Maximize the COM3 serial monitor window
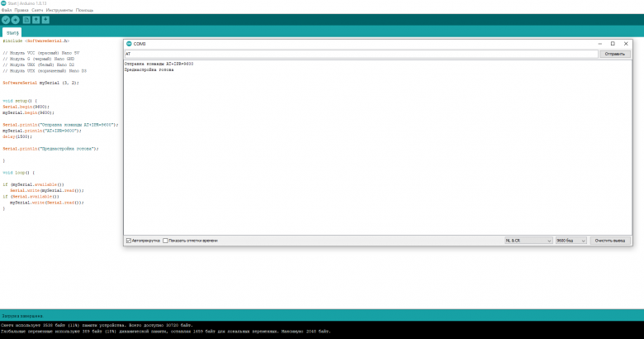 [613, 43]
